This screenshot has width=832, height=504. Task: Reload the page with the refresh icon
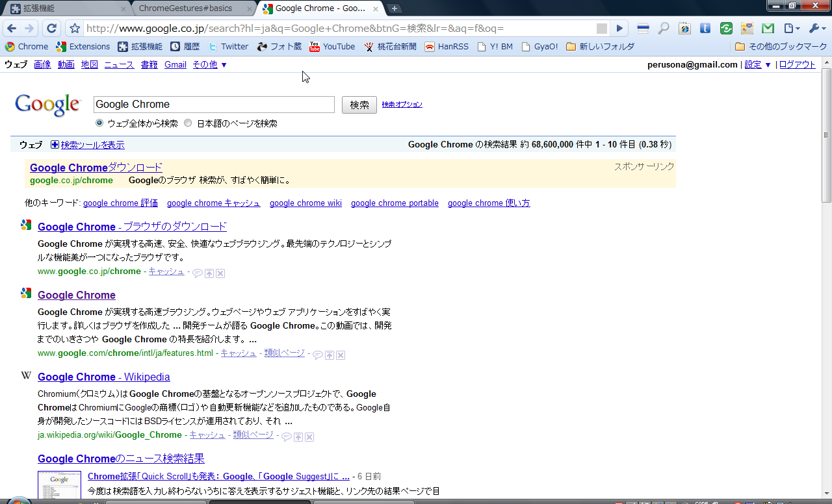[52, 29]
